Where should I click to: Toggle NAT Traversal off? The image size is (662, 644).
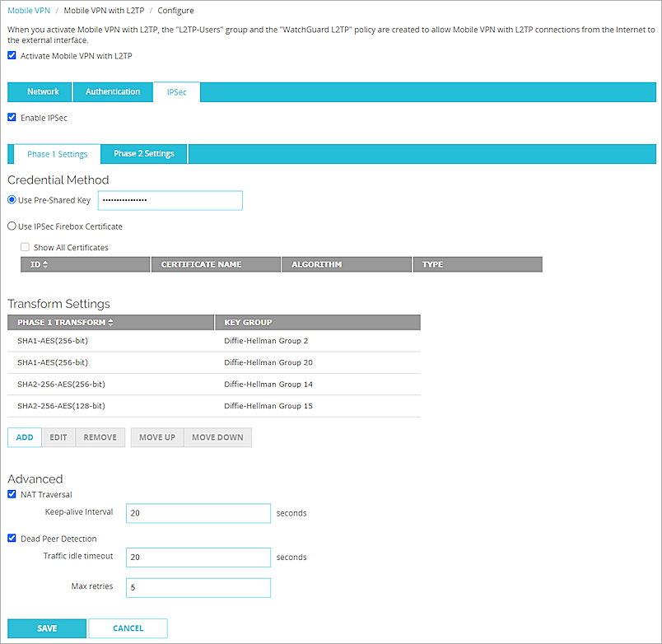[11, 494]
